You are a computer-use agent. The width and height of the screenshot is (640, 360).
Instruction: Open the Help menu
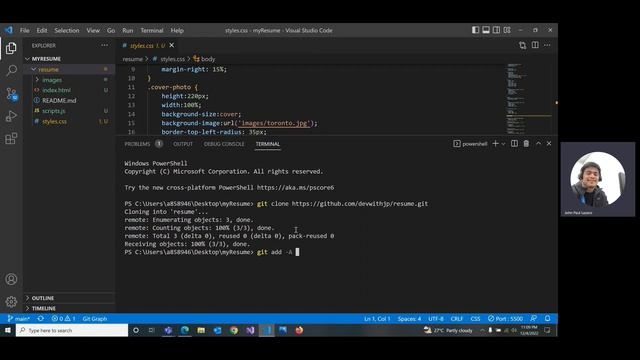click(177, 31)
